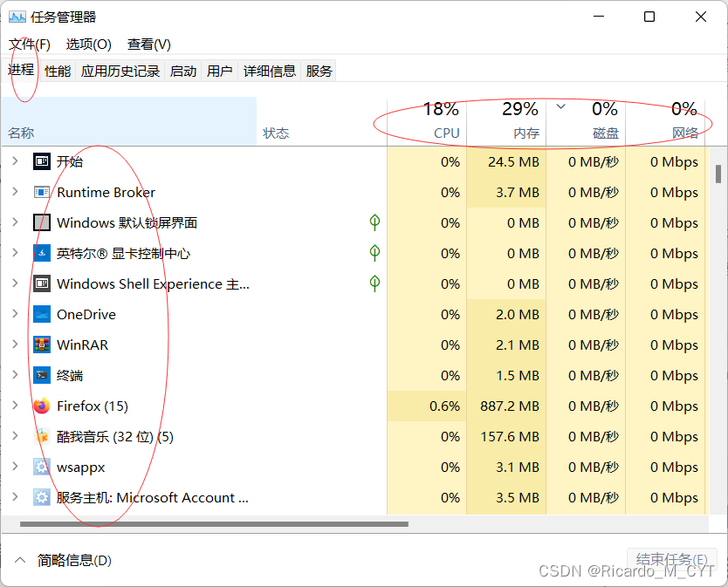Click the wsappx gear icon
Screen dimensions: 728x587
pyautogui.click(x=42, y=467)
